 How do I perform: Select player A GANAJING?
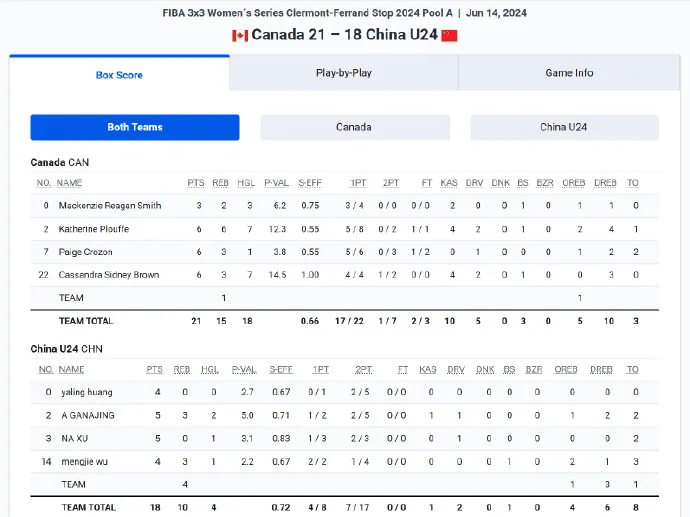coord(88,415)
